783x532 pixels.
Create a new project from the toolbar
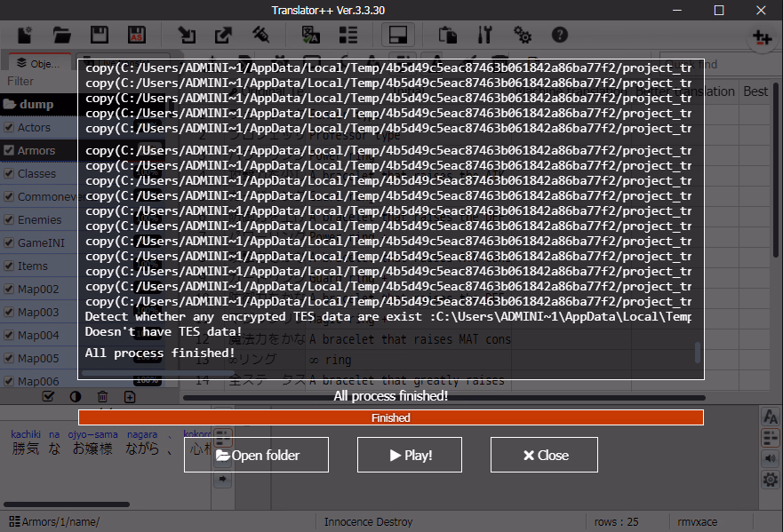tap(25, 34)
